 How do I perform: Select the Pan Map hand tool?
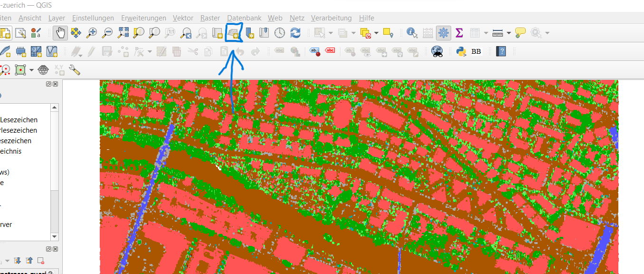(x=60, y=33)
